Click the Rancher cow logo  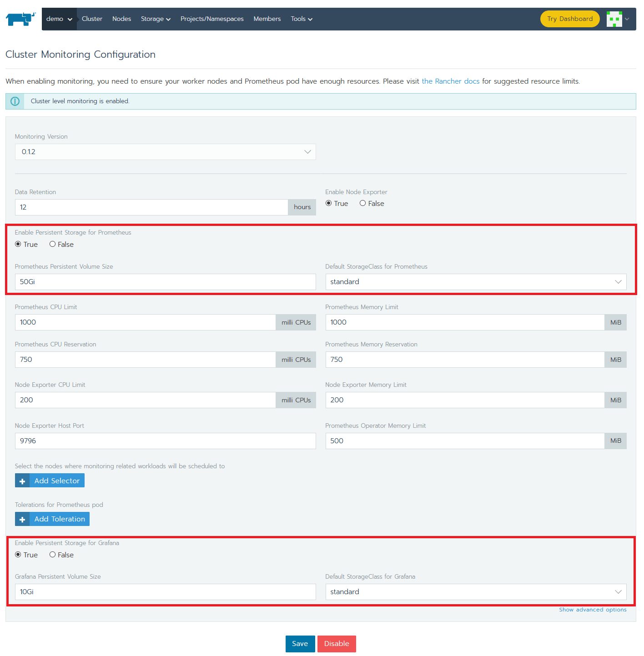(20, 19)
